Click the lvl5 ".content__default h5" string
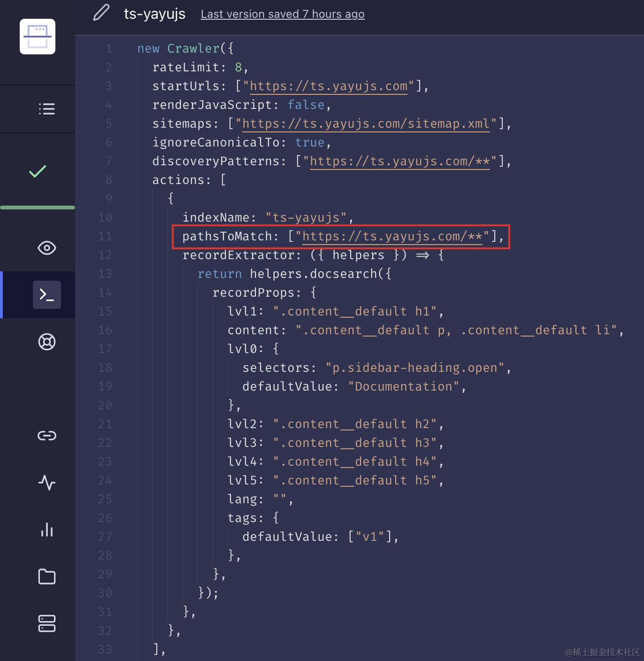The image size is (644, 661). point(355,480)
